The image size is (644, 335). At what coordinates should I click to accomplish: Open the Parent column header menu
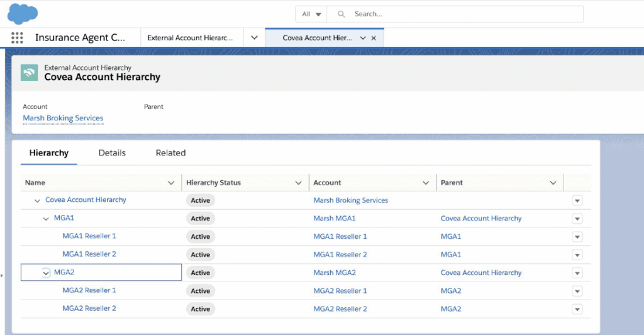pos(553,183)
